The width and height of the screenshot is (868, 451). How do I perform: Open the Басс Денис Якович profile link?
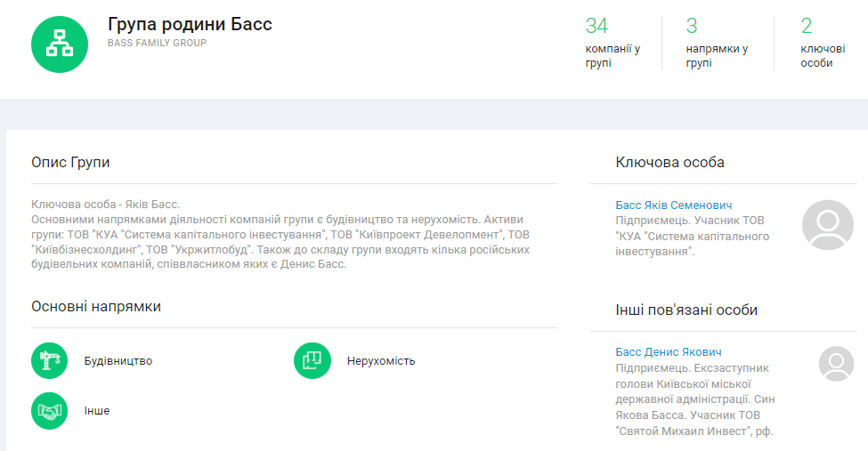669,352
